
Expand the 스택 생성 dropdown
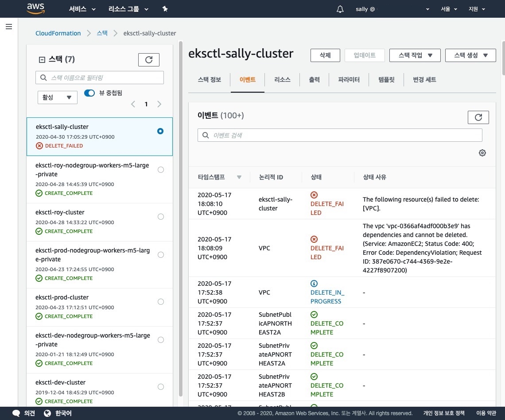470,55
